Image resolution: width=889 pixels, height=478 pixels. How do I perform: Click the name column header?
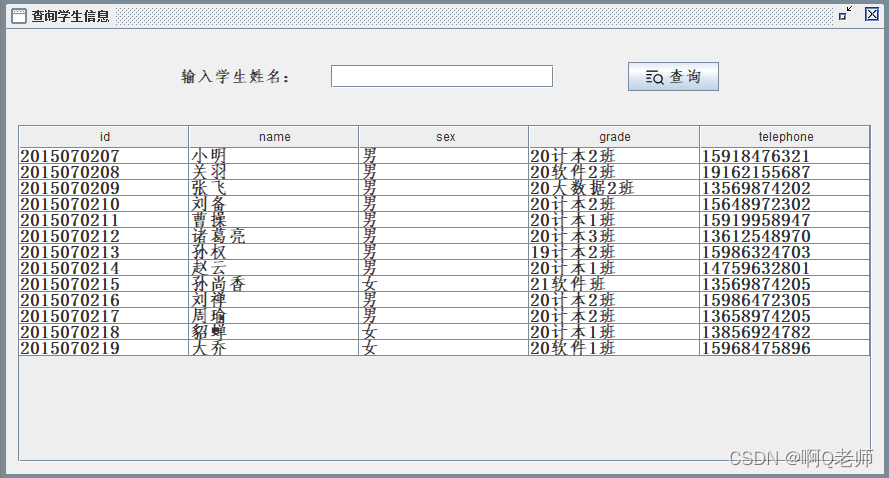pos(274,137)
